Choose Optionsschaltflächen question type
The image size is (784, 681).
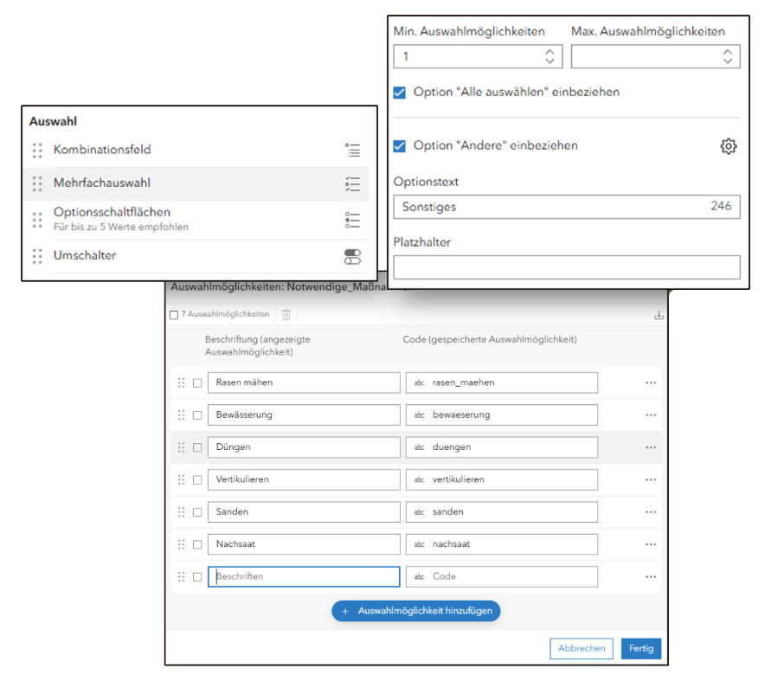click(x=196, y=220)
